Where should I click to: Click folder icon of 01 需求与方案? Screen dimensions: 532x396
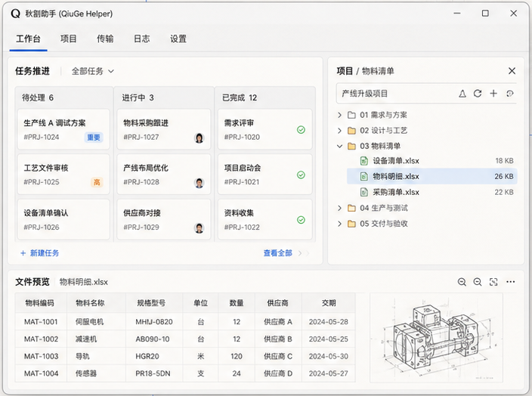point(351,115)
